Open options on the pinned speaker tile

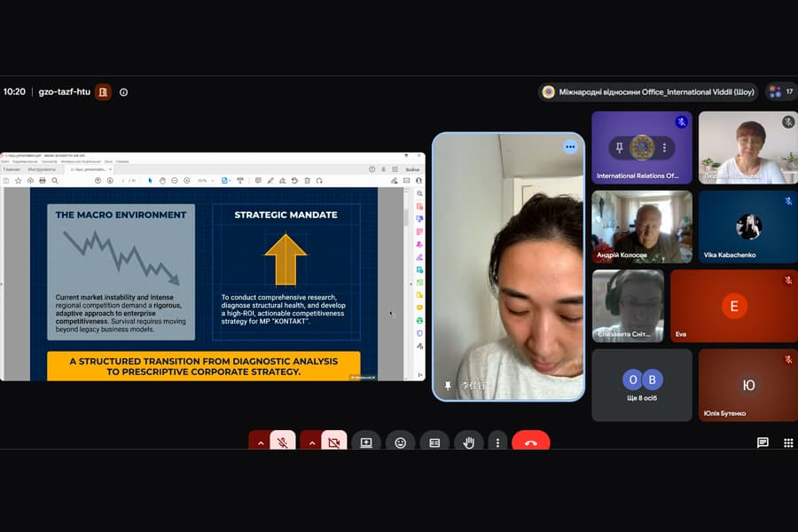tap(570, 146)
